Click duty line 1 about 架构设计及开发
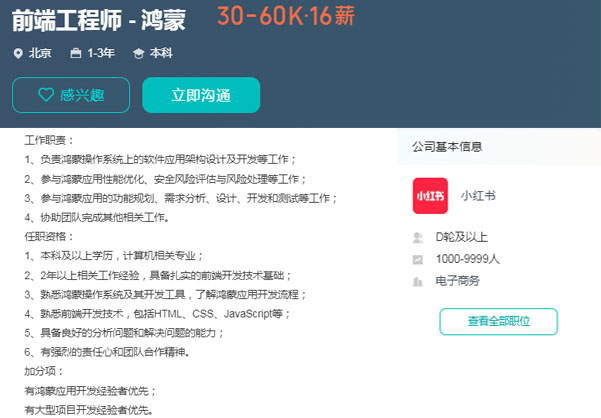Image resolution: width=601 pixels, height=418 pixels. click(160, 159)
